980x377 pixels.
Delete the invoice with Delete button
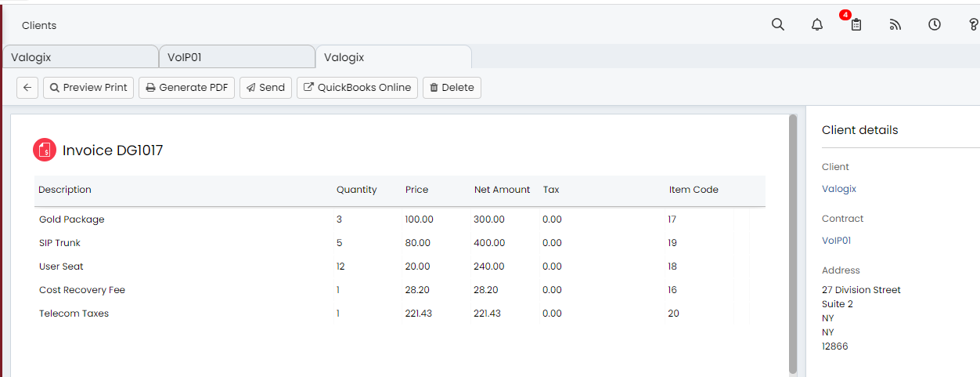pos(452,88)
